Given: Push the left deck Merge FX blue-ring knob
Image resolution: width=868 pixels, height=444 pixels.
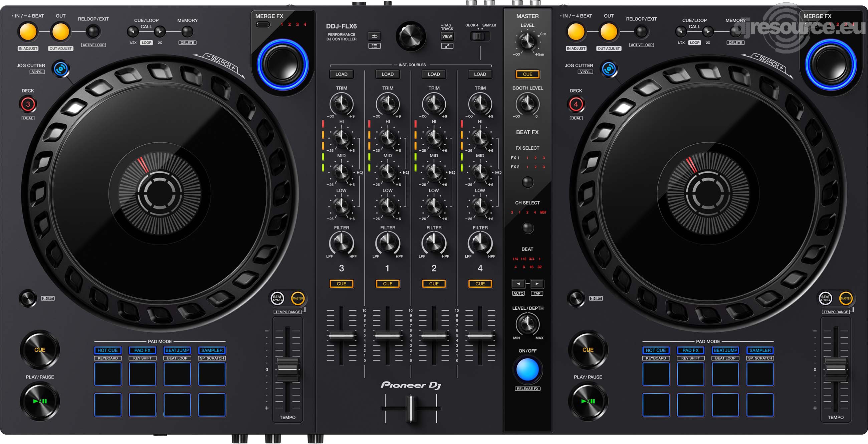Looking at the screenshot, I should click(283, 64).
